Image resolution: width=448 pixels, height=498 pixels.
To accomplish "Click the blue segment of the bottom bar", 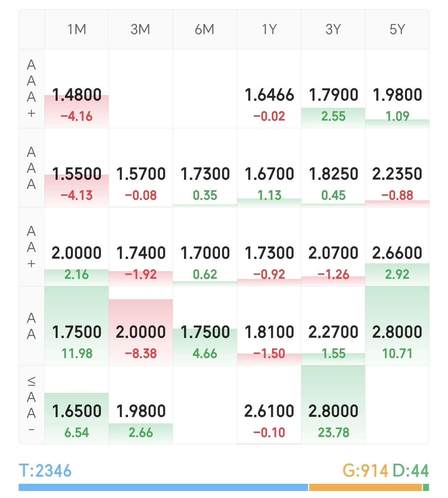I will pyautogui.click(x=163, y=487).
